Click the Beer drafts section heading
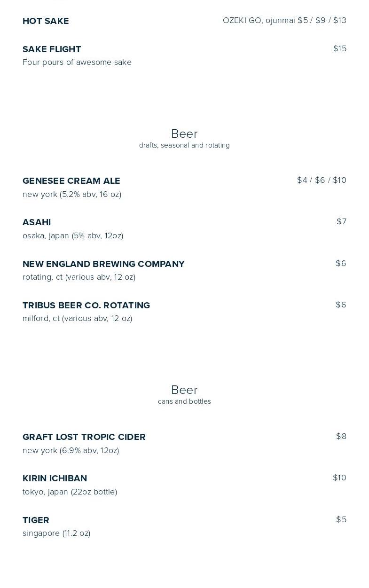Image resolution: width=369 pixels, height=588 pixels. pos(184,134)
